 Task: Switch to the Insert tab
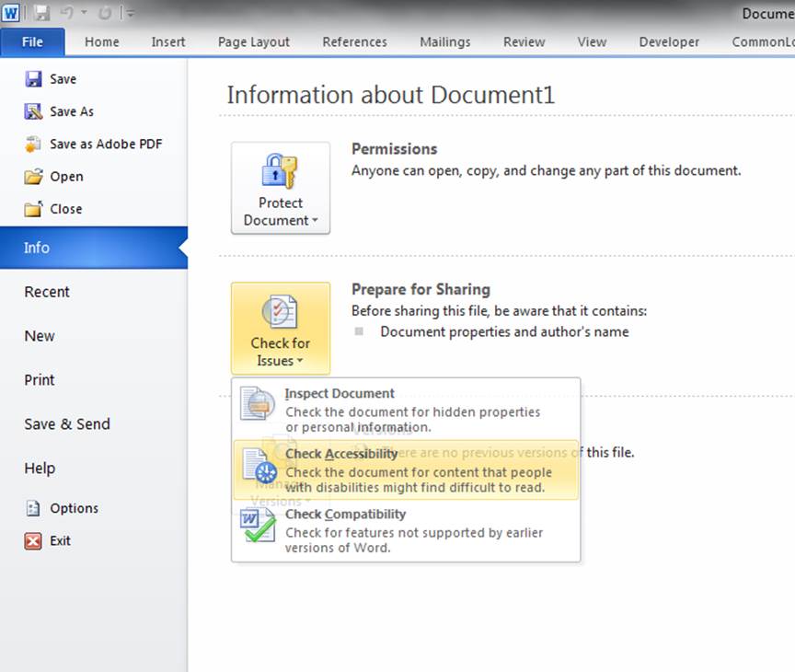pyautogui.click(x=168, y=42)
